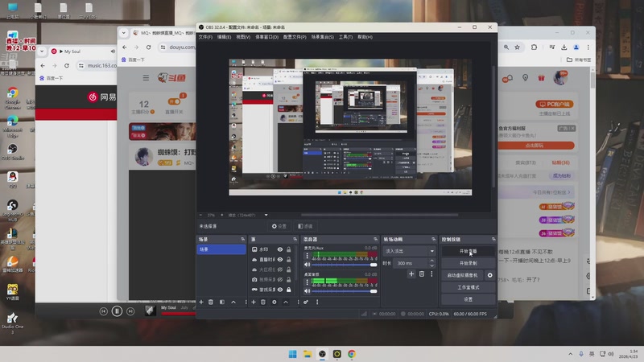Screen dimensions: 644x362
Task: Pop out the 场景 dock panel
Action: click(243, 239)
